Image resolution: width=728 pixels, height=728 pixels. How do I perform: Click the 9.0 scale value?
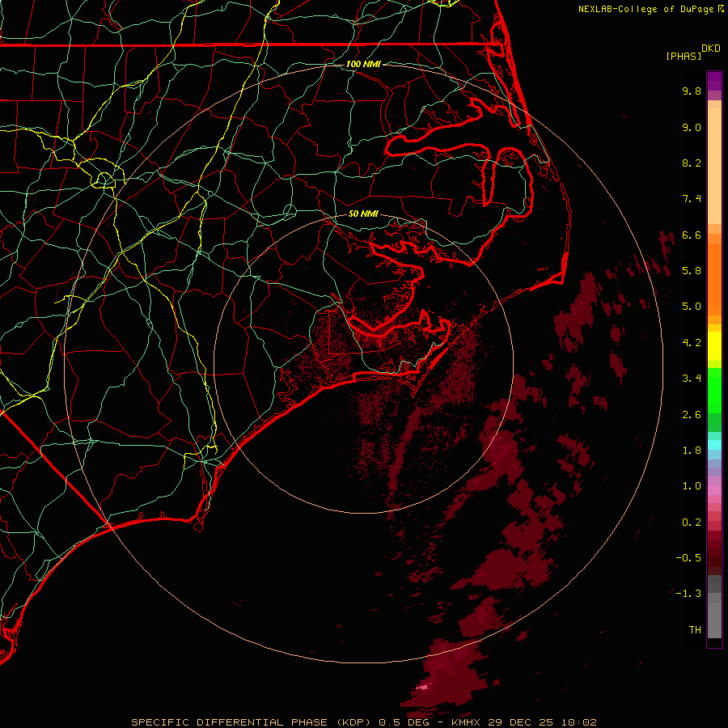point(692,127)
